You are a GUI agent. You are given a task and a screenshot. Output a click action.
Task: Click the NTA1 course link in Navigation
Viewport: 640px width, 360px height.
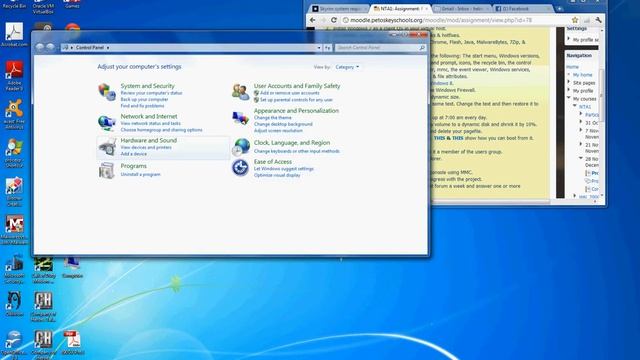pyautogui.click(x=584, y=107)
